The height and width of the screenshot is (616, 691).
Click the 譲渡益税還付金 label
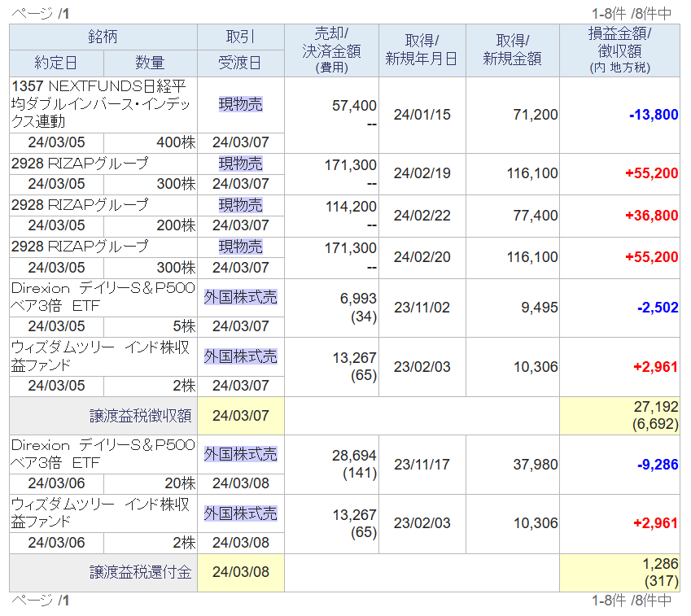click(141, 572)
